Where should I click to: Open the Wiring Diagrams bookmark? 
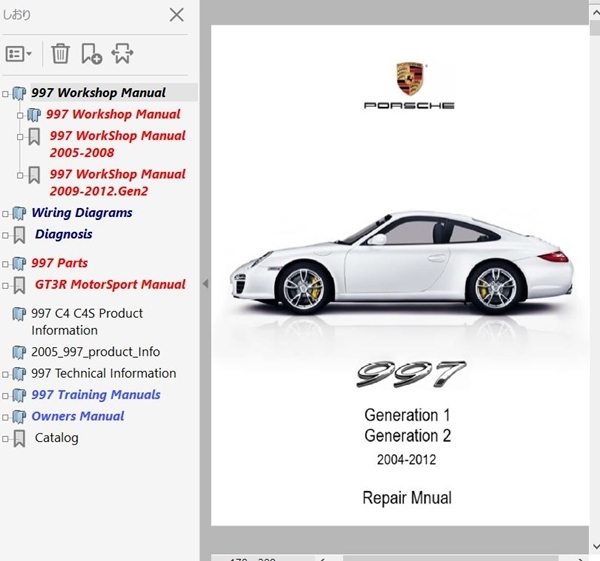click(82, 212)
